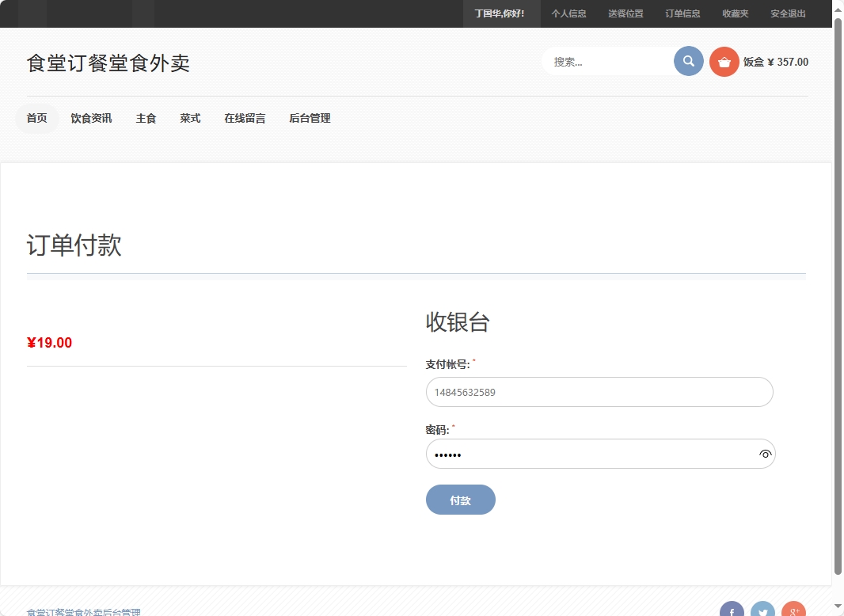
Task: Click 送餐位置 in the top bar
Action: pos(625,13)
